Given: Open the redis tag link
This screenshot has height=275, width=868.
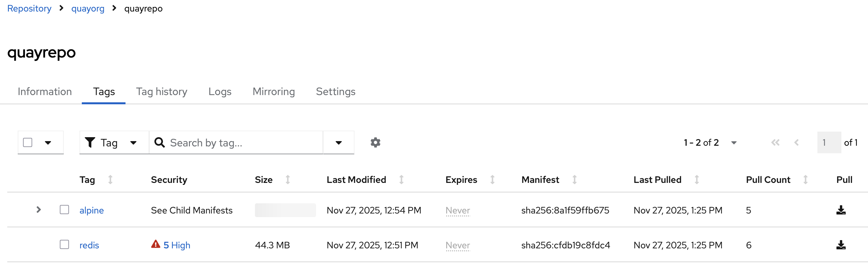Looking at the screenshot, I should 89,245.
